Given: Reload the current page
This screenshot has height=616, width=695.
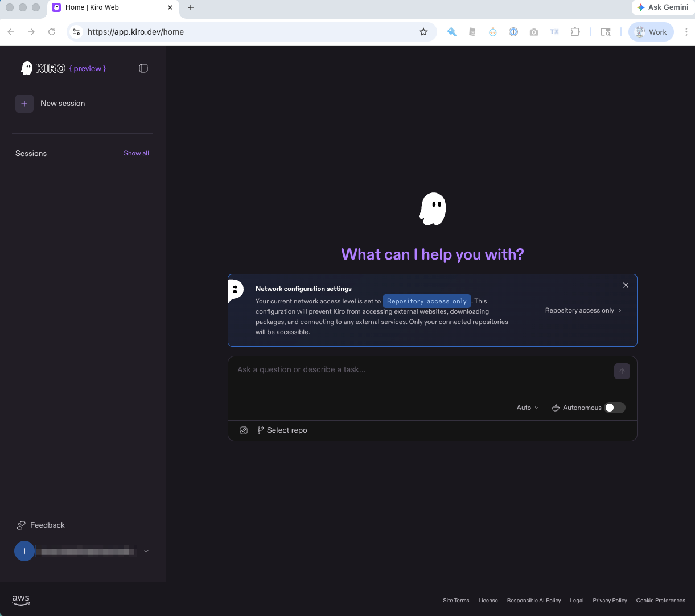Looking at the screenshot, I should 52,32.
